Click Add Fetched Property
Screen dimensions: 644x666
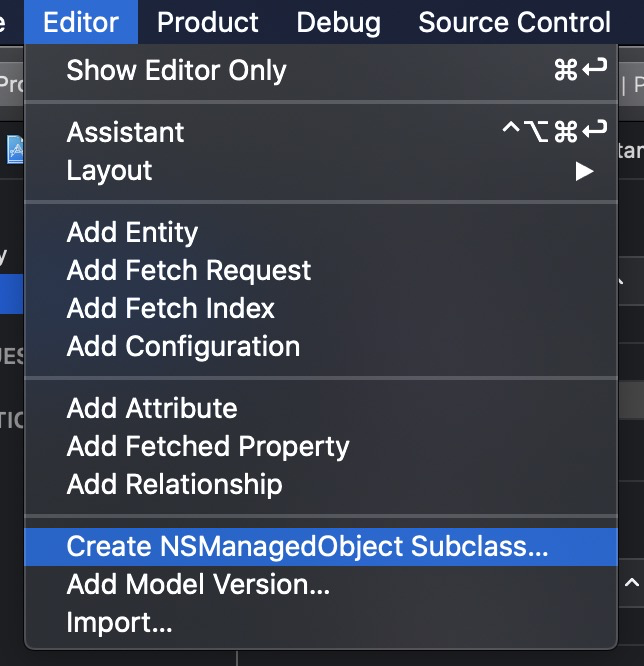point(321,446)
